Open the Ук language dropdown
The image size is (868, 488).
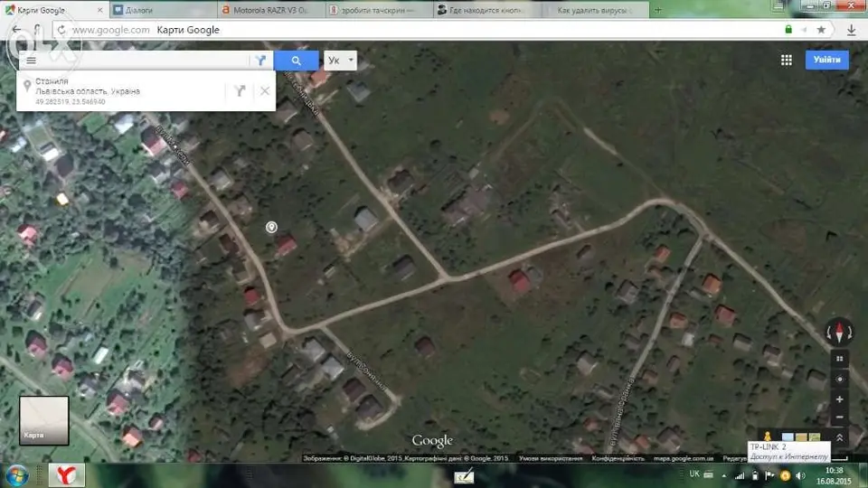click(x=340, y=61)
